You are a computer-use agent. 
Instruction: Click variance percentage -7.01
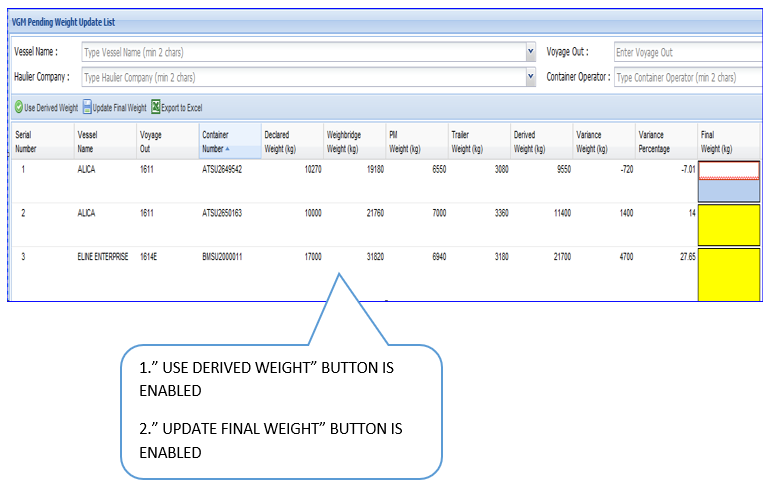688,169
